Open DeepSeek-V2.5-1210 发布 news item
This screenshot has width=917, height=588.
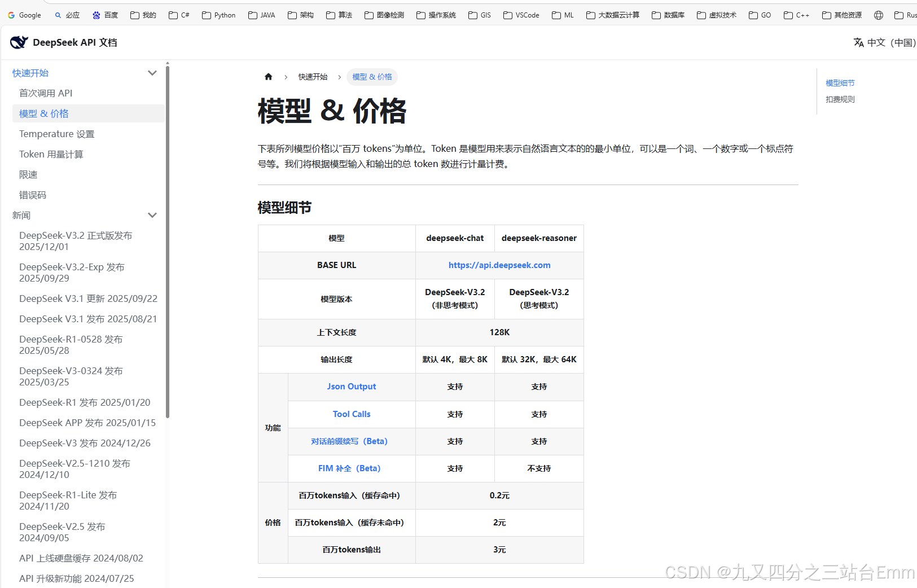point(89,469)
